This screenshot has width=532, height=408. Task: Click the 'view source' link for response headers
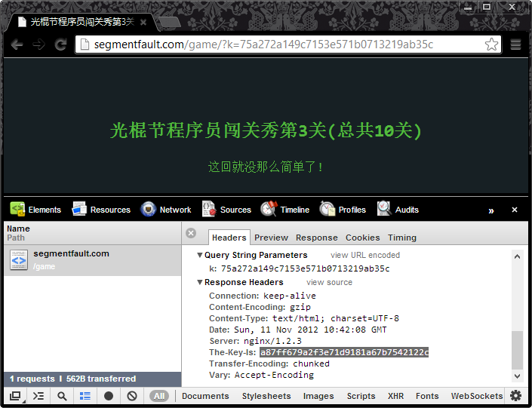click(x=329, y=283)
